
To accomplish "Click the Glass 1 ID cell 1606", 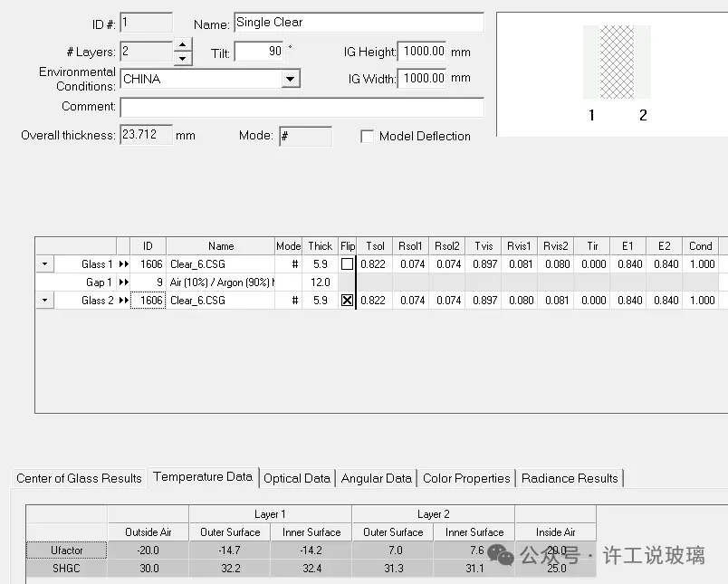I will tap(148, 264).
